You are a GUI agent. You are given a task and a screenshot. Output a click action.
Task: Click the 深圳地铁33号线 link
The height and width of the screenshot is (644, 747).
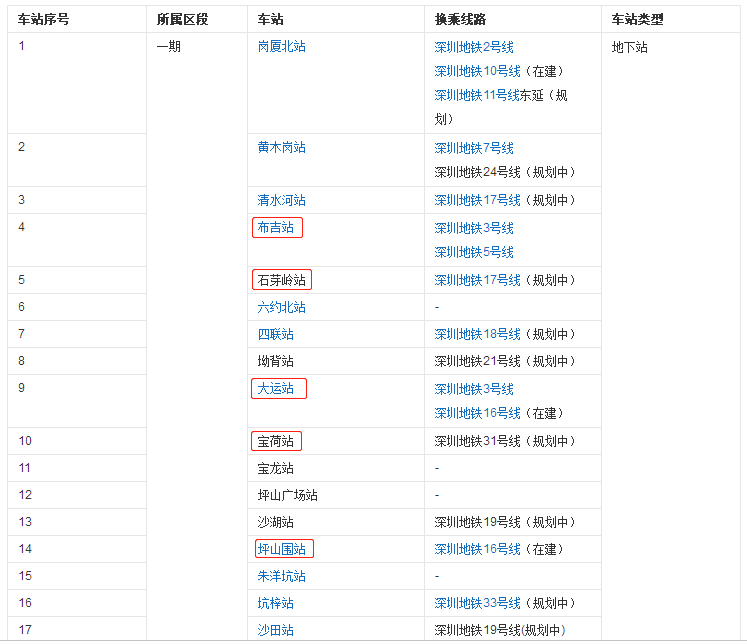point(477,604)
